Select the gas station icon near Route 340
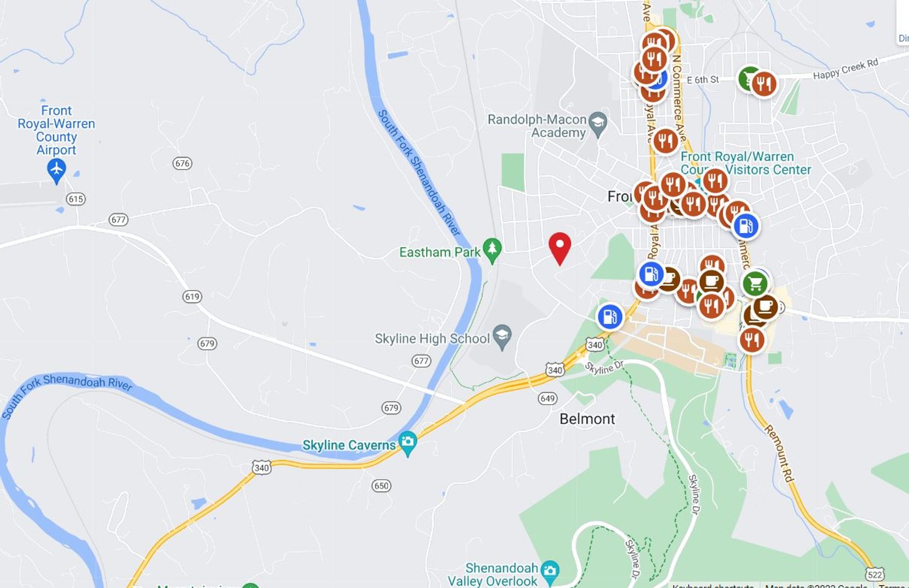 pos(610,317)
